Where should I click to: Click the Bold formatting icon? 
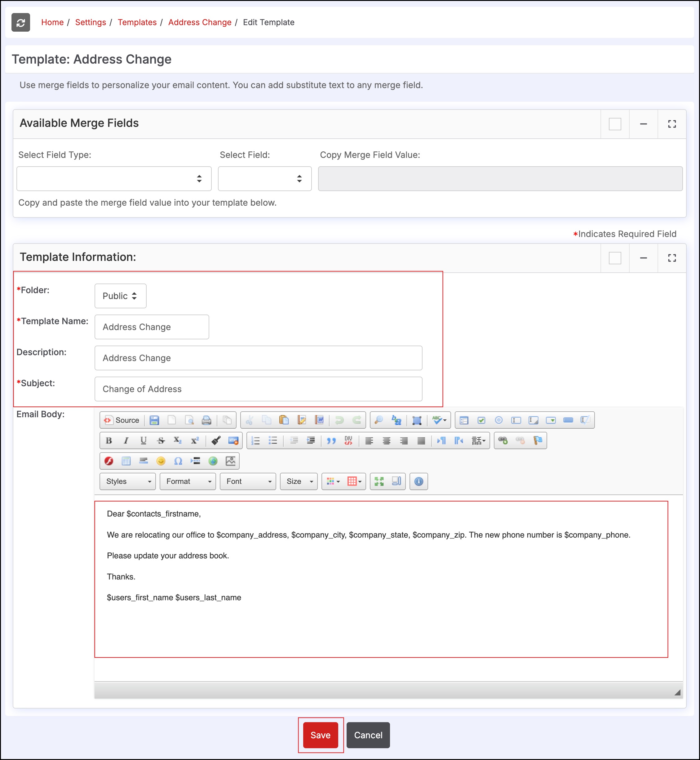109,440
